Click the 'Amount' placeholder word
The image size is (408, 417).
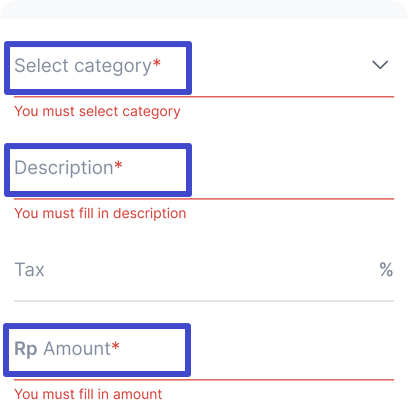click(77, 349)
